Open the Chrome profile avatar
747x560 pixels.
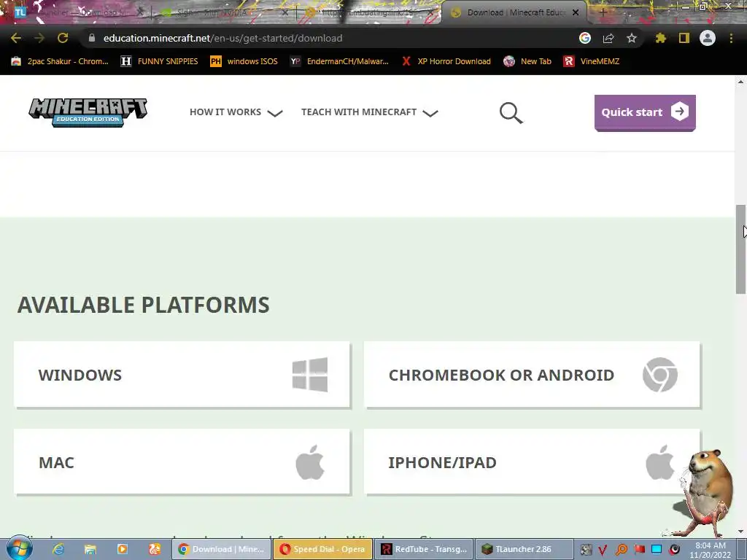click(x=708, y=38)
